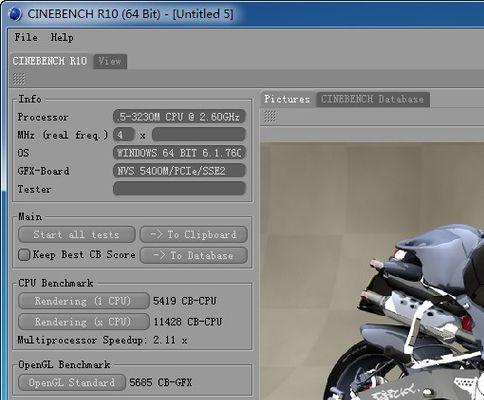484x400 pixels.
Task: Open the Help menu
Action: pos(62,37)
